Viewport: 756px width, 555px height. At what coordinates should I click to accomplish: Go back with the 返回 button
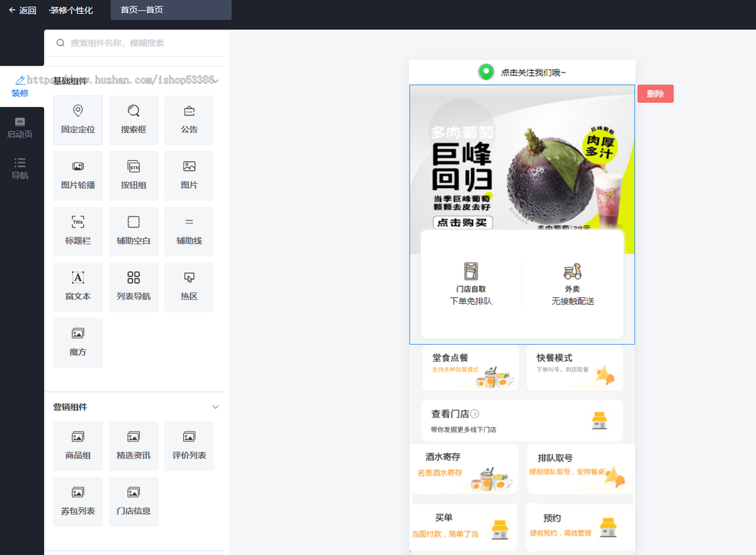click(x=23, y=10)
